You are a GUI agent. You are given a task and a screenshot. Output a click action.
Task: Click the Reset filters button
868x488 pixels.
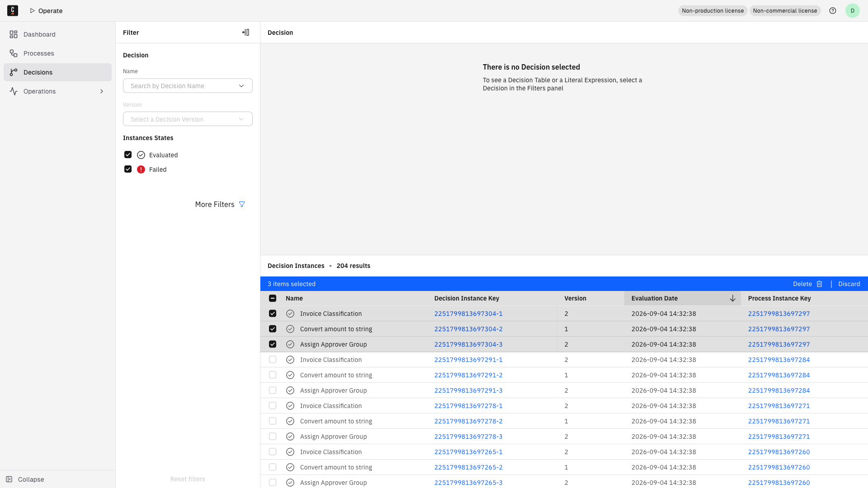pyautogui.click(x=188, y=479)
